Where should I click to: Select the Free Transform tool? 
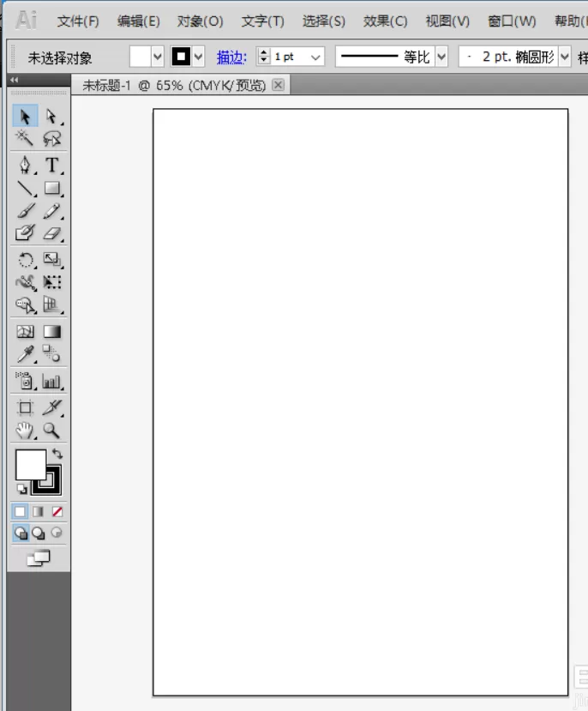(x=51, y=282)
